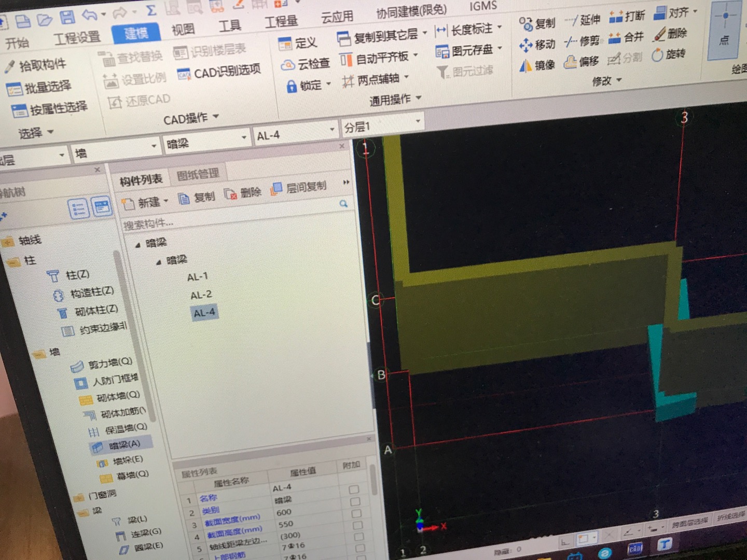Viewport: 747px width, 560px height.
Task: Select AL-4 in component list
Action: click(204, 313)
